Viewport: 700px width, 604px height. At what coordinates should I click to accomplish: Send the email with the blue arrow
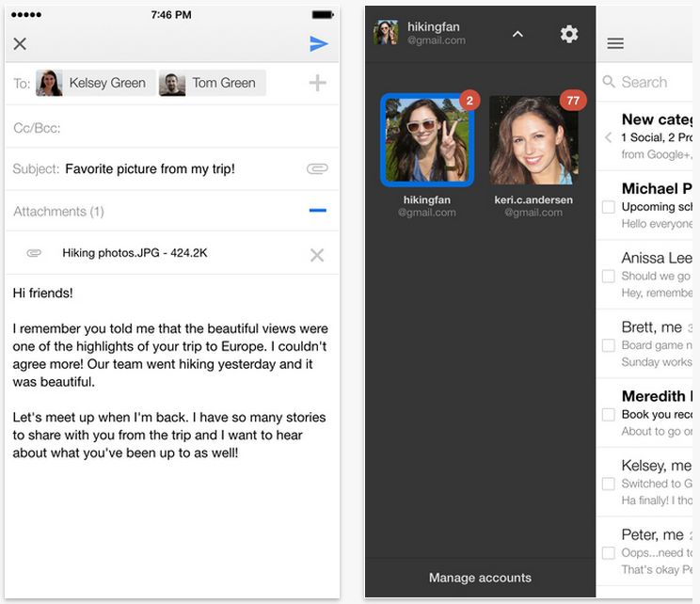pos(319,44)
